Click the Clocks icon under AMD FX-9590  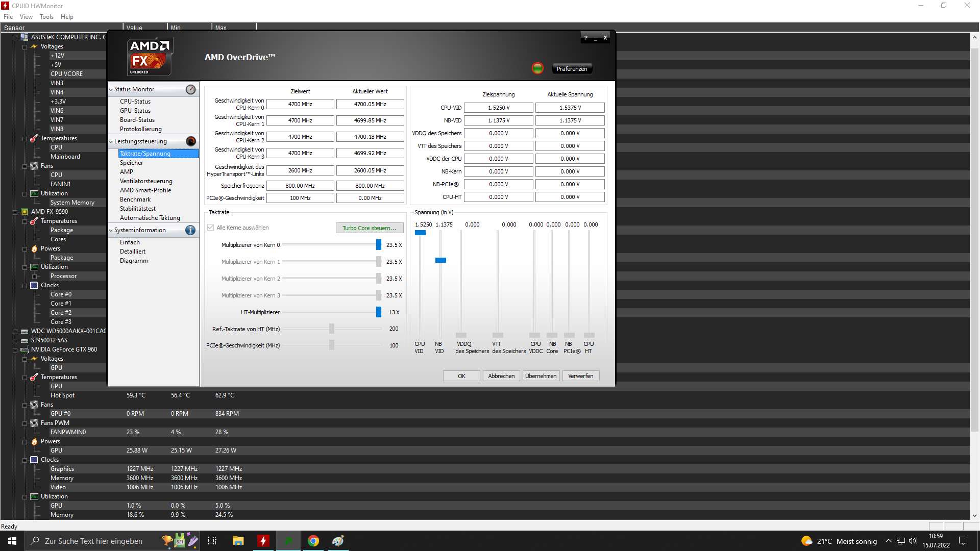point(34,285)
